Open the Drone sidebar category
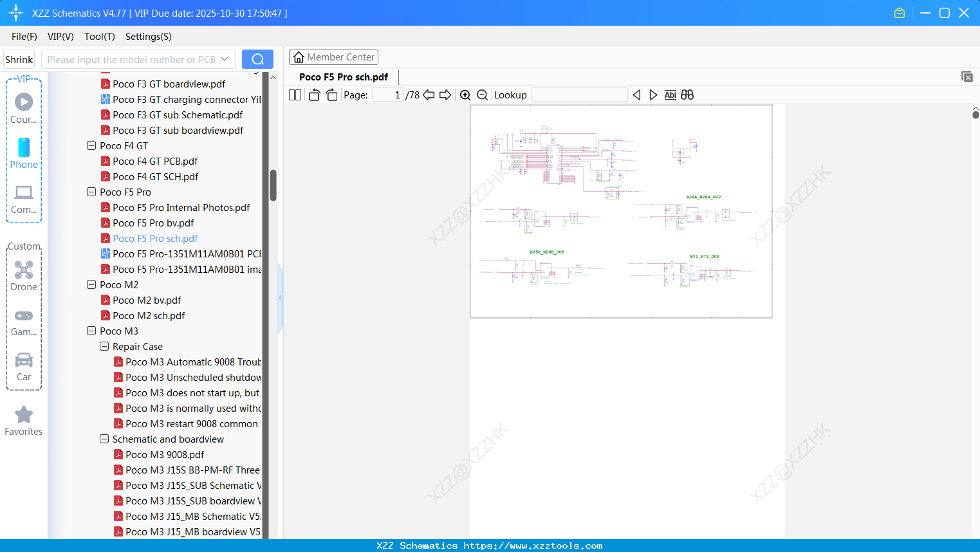The height and width of the screenshot is (552, 980). [x=24, y=276]
